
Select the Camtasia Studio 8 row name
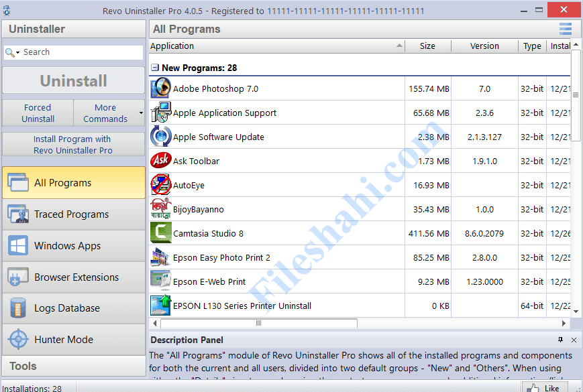[208, 233]
